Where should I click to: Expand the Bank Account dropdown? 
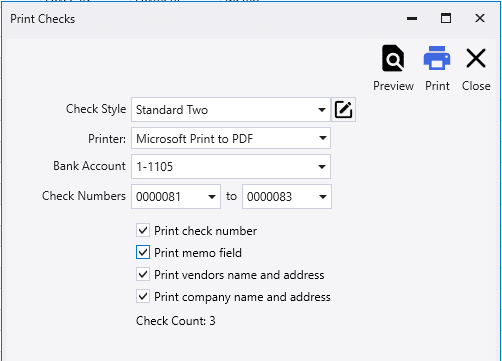(x=322, y=166)
